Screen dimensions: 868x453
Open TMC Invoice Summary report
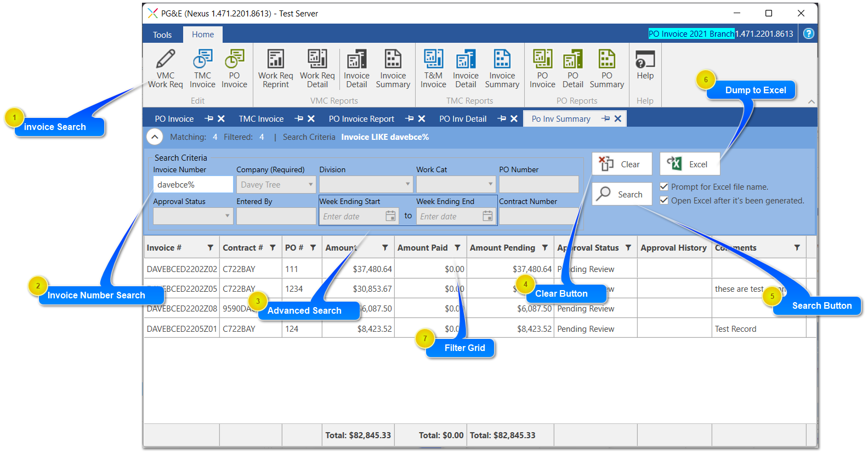pyautogui.click(x=502, y=69)
